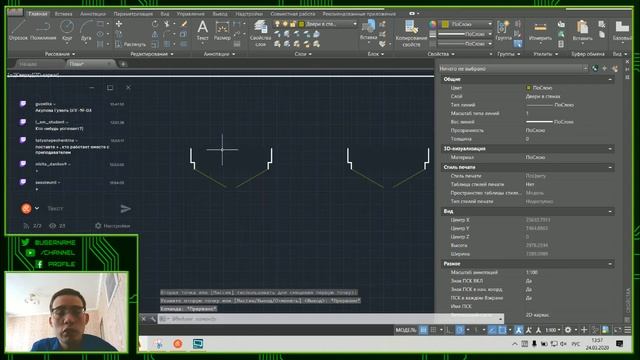Toggle snap mode in status bar
The image size is (640, 360).
(x=433, y=330)
